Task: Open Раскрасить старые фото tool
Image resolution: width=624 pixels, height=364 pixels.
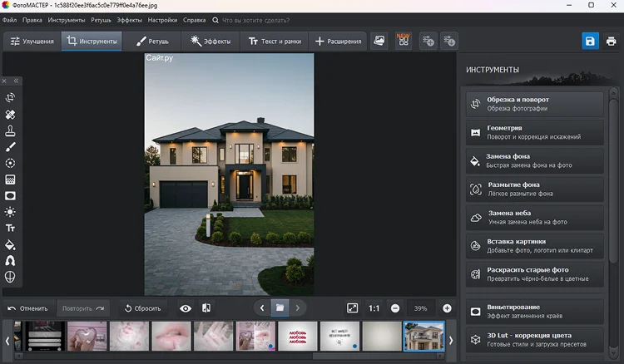Action: click(x=534, y=274)
